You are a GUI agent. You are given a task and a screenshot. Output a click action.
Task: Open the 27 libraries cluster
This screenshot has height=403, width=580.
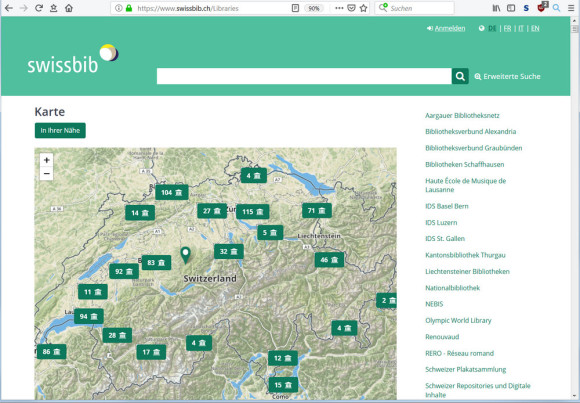click(x=212, y=211)
